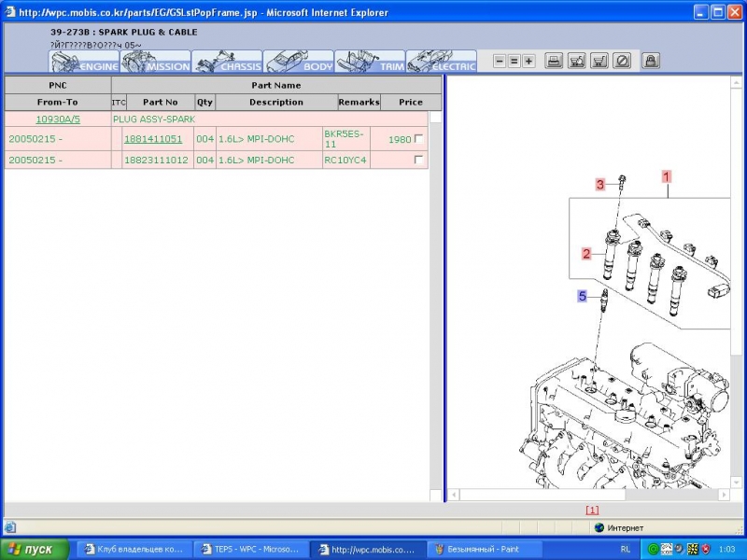Click the Part No column header
This screenshot has width=747, height=560.
point(161,102)
